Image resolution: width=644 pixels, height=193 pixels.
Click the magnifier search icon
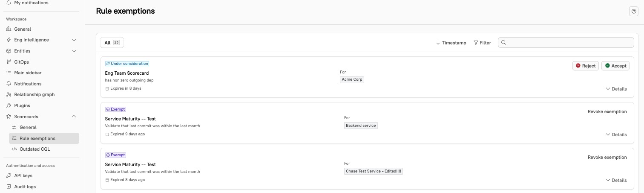click(504, 43)
